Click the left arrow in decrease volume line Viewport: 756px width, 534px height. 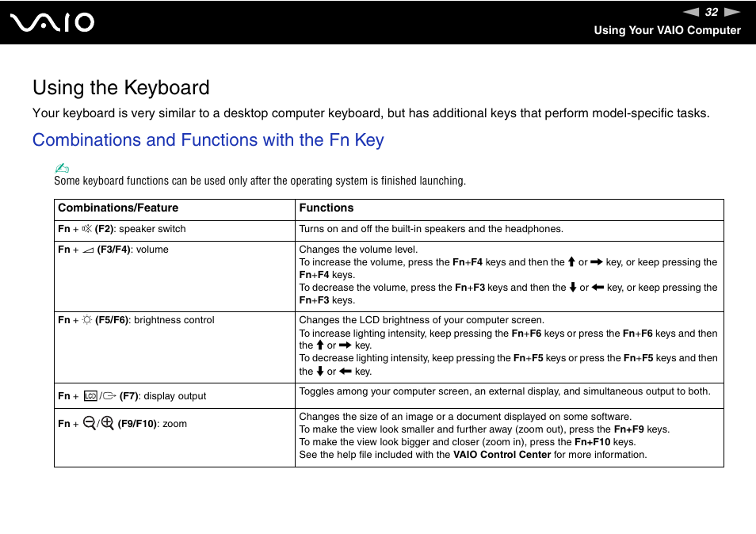point(598,288)
